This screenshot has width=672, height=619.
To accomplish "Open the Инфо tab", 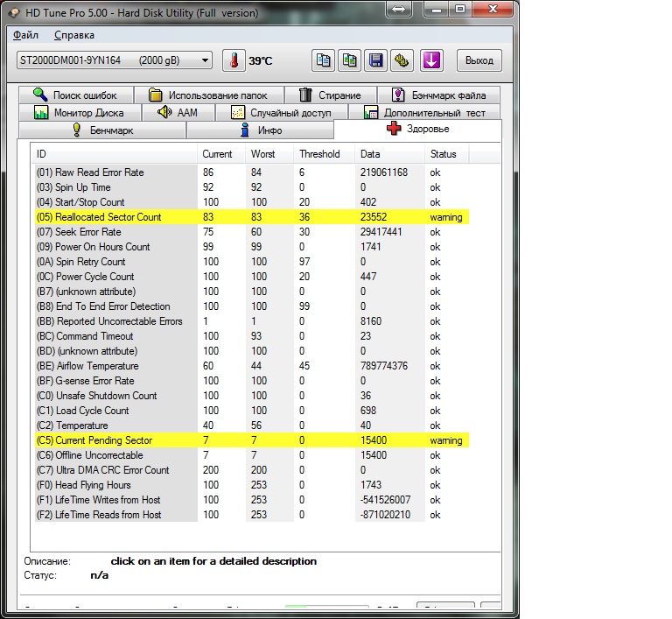I will [260, 130].
